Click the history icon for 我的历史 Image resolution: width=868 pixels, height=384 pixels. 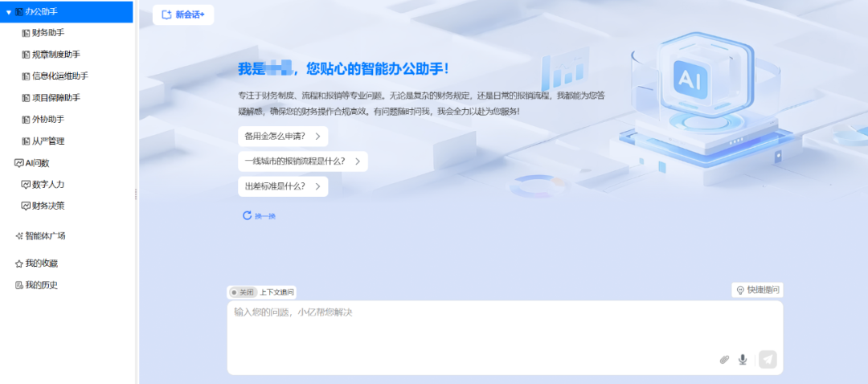coord(19,285)
